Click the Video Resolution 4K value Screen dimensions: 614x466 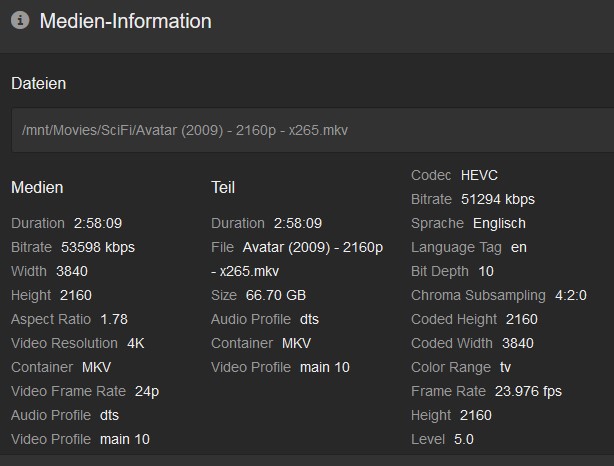click(x=136, y=343)
